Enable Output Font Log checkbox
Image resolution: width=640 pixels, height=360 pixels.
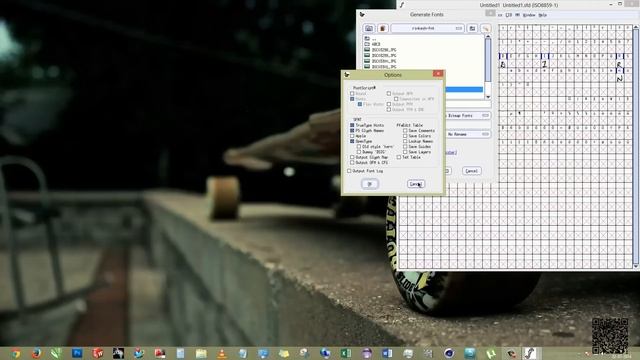(x=349, y=171)
